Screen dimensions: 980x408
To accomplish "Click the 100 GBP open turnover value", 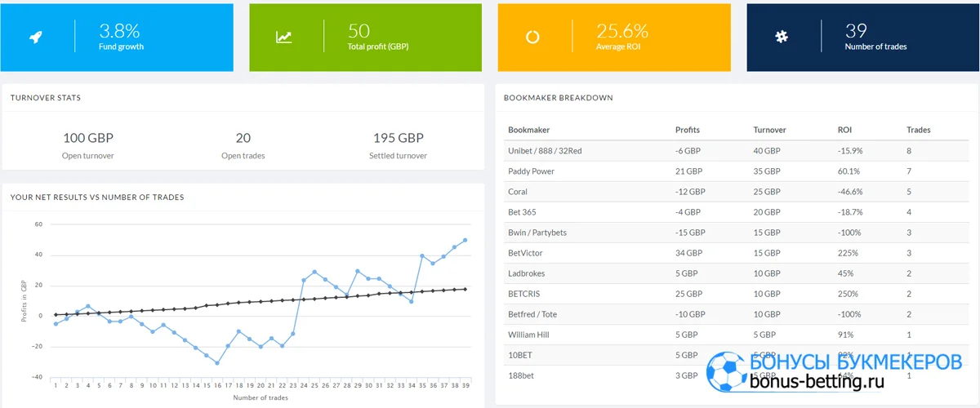I will [x=87, y=138].
